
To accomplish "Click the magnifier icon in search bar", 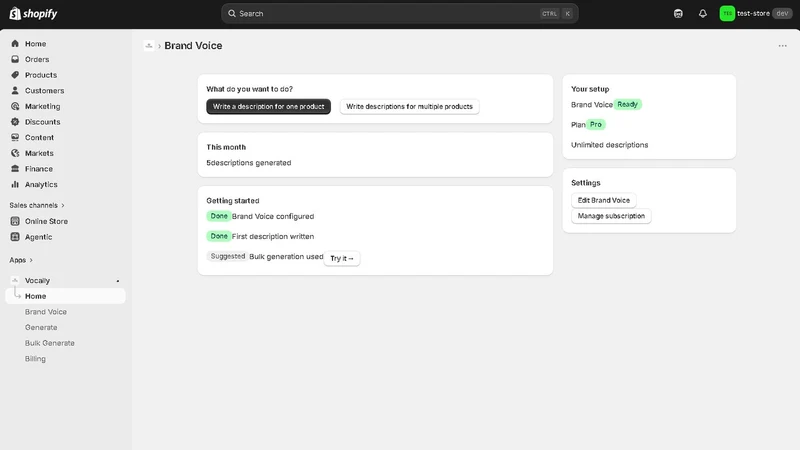I will tap(232, 14).
